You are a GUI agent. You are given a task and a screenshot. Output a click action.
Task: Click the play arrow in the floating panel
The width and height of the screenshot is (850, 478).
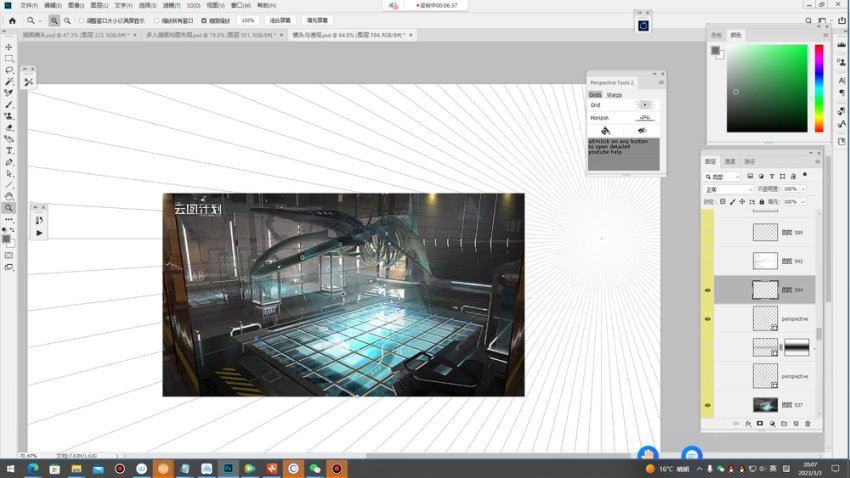[x=39, y=233]
